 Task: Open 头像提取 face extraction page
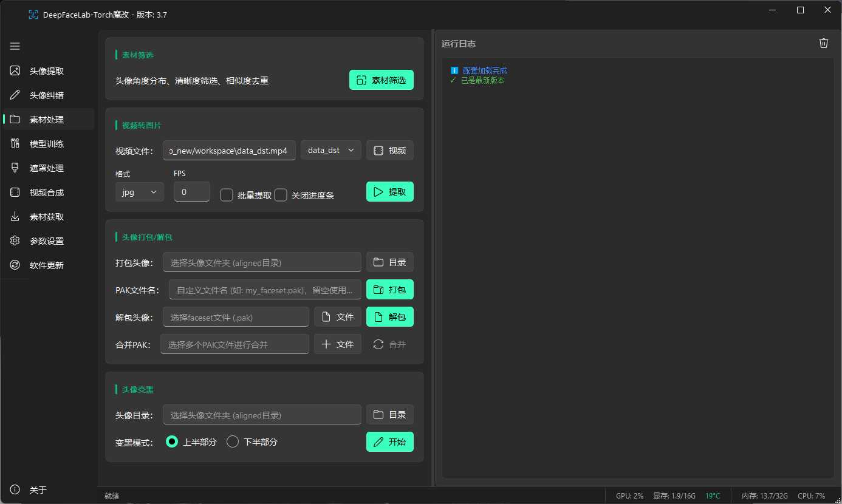(x=47, y=71)
